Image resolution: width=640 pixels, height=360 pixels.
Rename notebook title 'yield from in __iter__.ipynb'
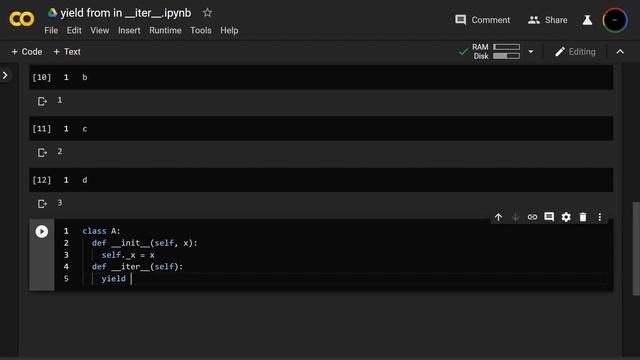126,13
